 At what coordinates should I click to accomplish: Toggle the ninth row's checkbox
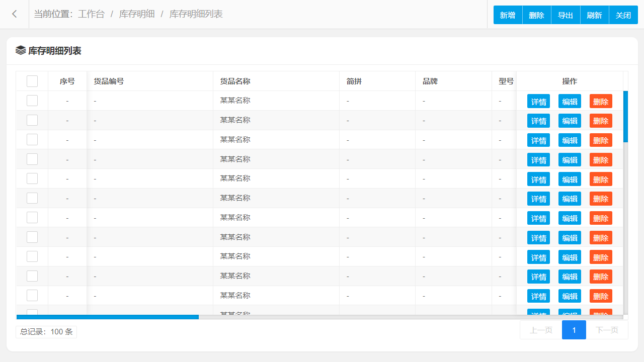tap(32, 256)
